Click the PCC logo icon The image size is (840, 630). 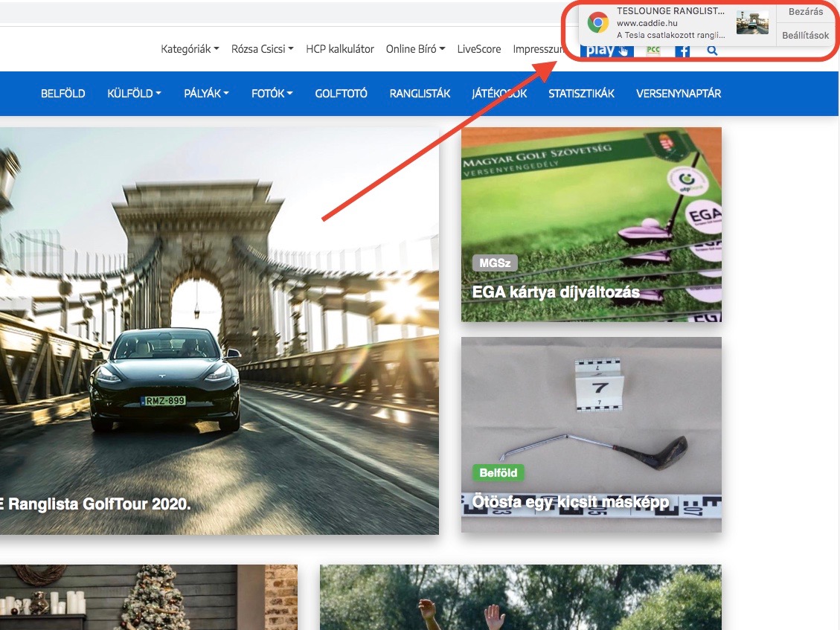click(x=653, y=51)
